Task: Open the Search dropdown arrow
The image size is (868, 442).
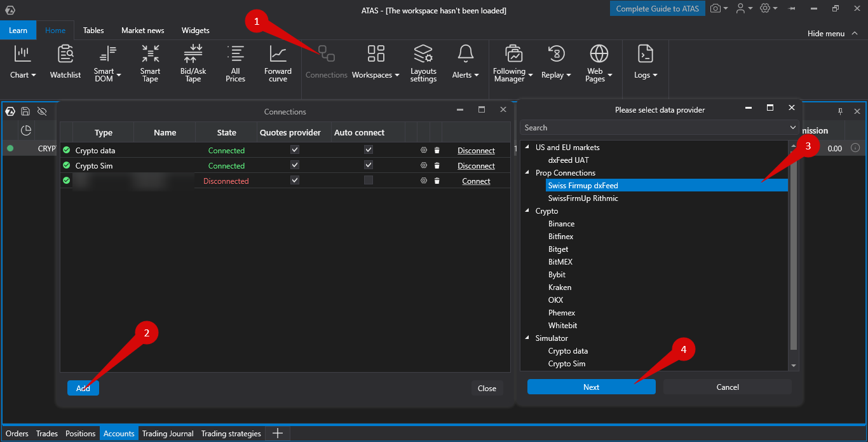Action: click(x=792, y=128)
